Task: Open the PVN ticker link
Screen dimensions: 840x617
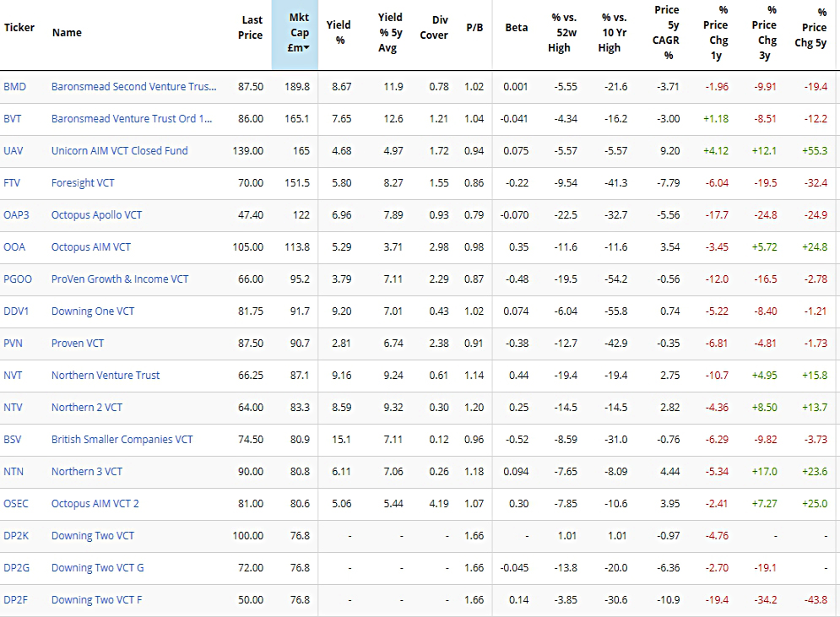Action: point(13,344)
